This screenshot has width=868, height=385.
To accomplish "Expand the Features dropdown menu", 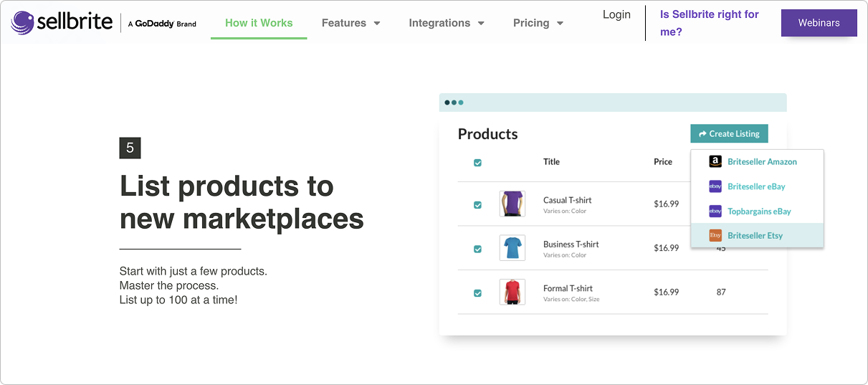I will pyautogui.click(x=351, y=23).
